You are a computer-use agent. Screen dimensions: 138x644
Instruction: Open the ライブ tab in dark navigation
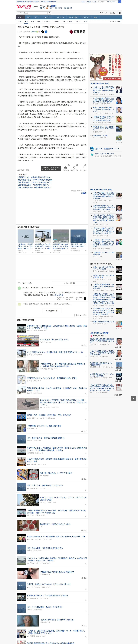coord(37,17)
